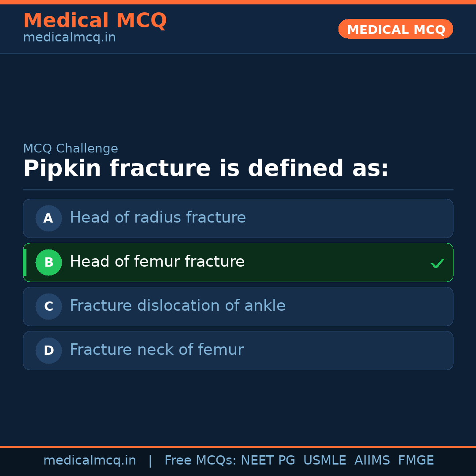Image resolution: width=476 pixels, height=476 pixels.
Task: Click the Medical MCQ header title
Action: pyautogui.click(x=95, y=21)
